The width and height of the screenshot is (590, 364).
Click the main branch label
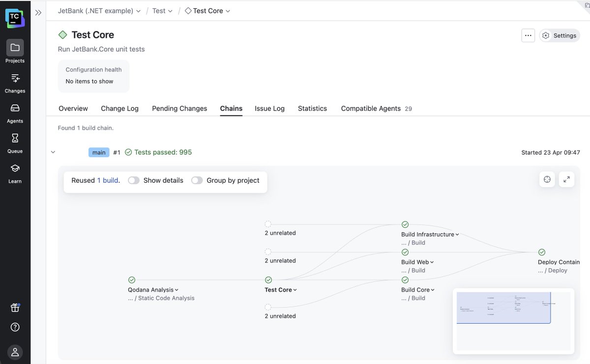tap(99, 152)
